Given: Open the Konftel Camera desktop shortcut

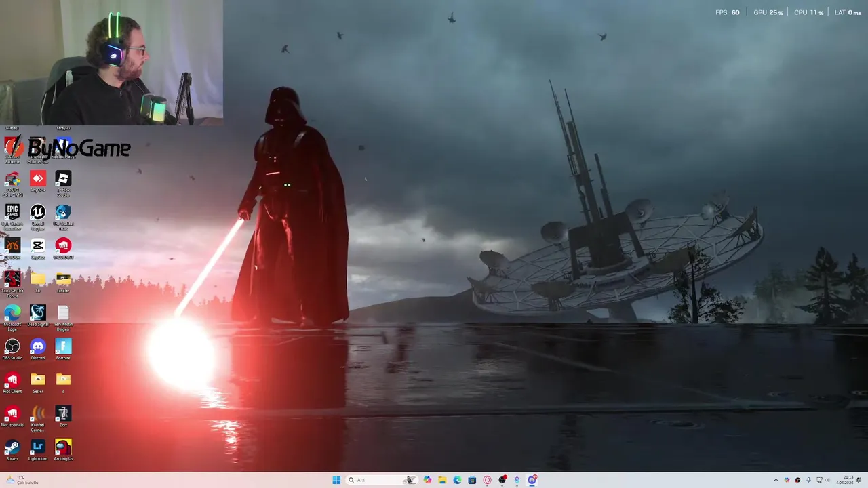Looking at the screenshot, I should click(38, 418).
